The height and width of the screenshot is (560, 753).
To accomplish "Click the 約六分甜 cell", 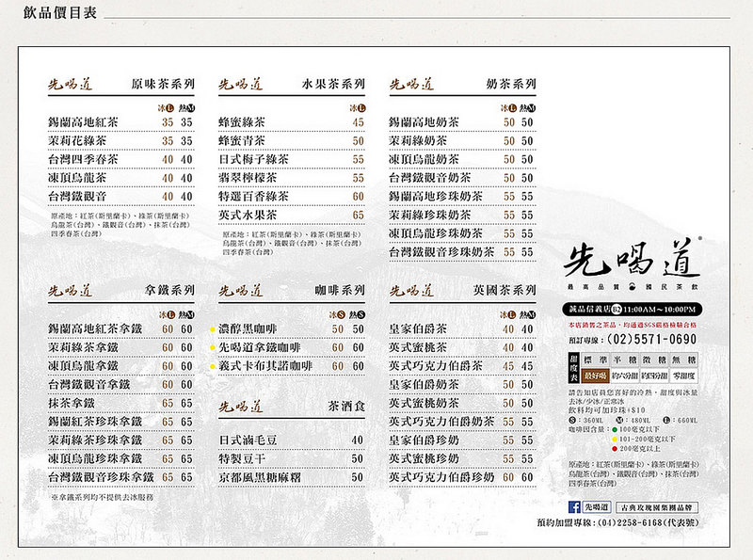I will [x=625, y=376].
